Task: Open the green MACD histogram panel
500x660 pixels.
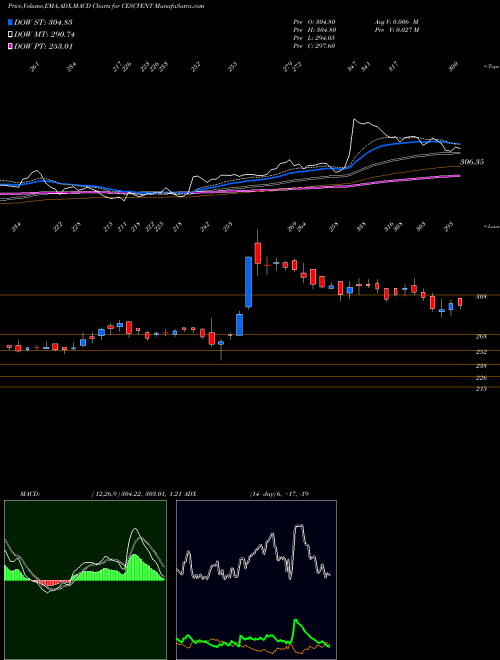Action: (x=85, y=580)
